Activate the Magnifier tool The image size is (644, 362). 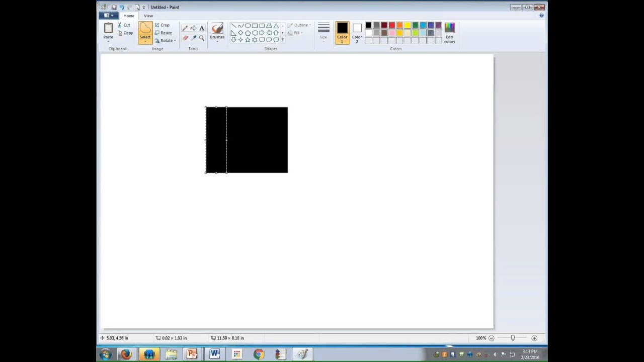(202, 38)
